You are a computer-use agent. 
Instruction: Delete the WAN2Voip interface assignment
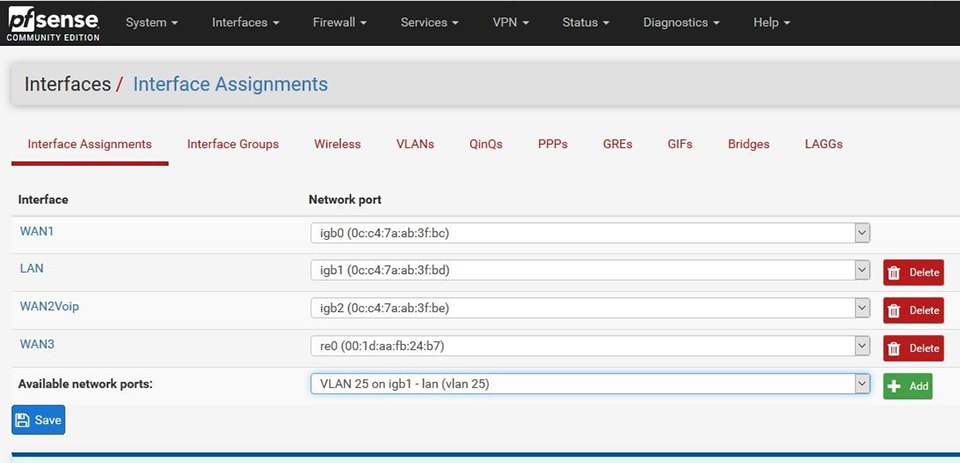(913, 310)
